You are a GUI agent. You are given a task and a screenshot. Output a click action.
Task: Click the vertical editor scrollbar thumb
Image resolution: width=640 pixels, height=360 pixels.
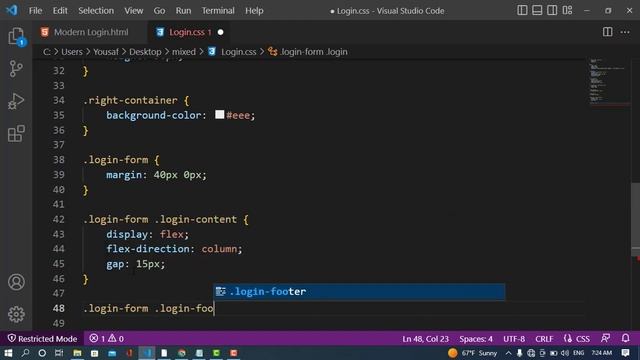click(636, 220)
